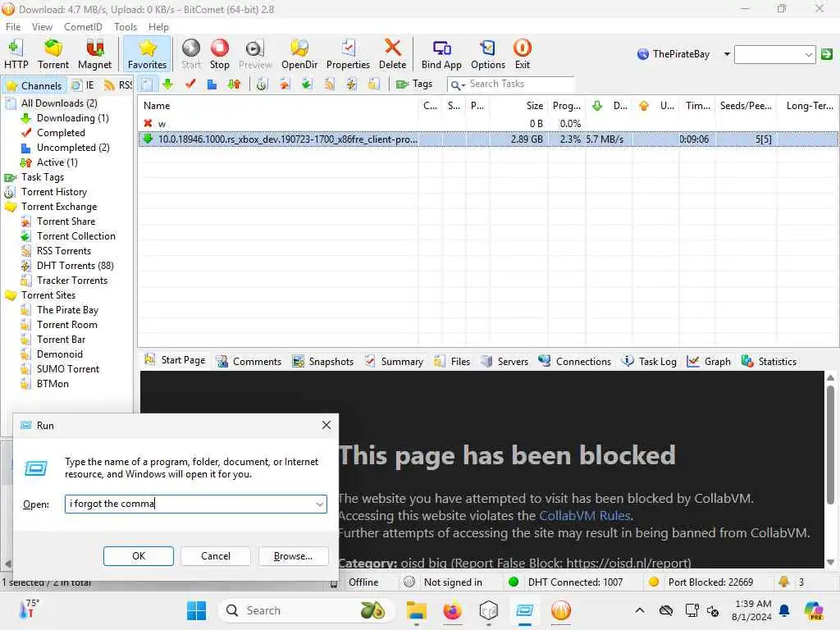Open the Graph tab
The image size is (840, 630).
(x=709, y=362)
